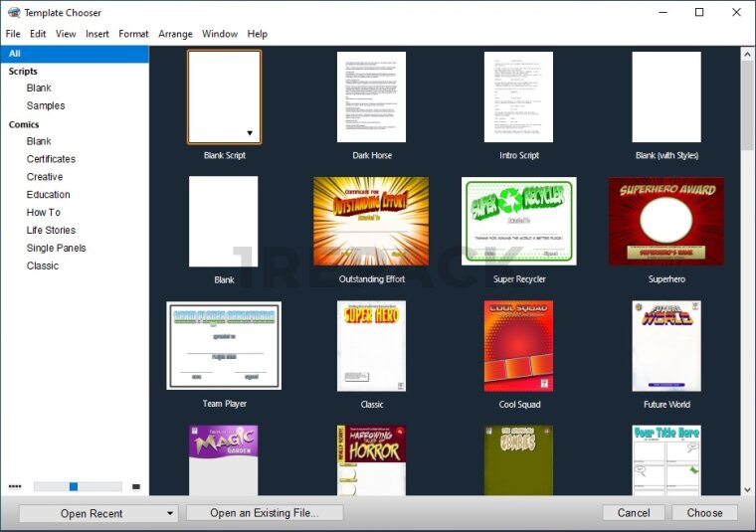Pick the Super Recycler template thumbnail

point(518,221)
